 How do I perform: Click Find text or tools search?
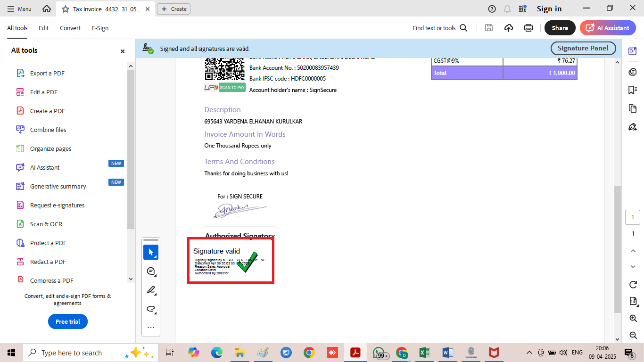point(439,28)
